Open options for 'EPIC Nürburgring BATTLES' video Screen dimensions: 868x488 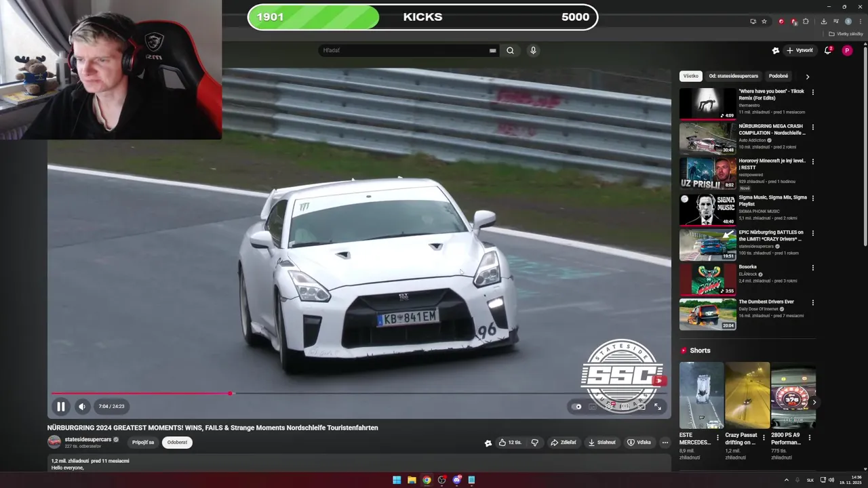[x=813, y=233]
